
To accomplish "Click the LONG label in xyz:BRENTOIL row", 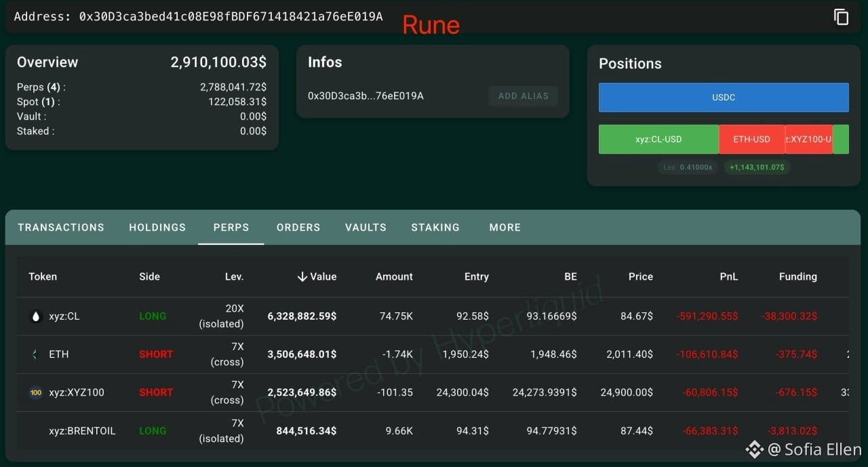I will (x=153, y=430).
